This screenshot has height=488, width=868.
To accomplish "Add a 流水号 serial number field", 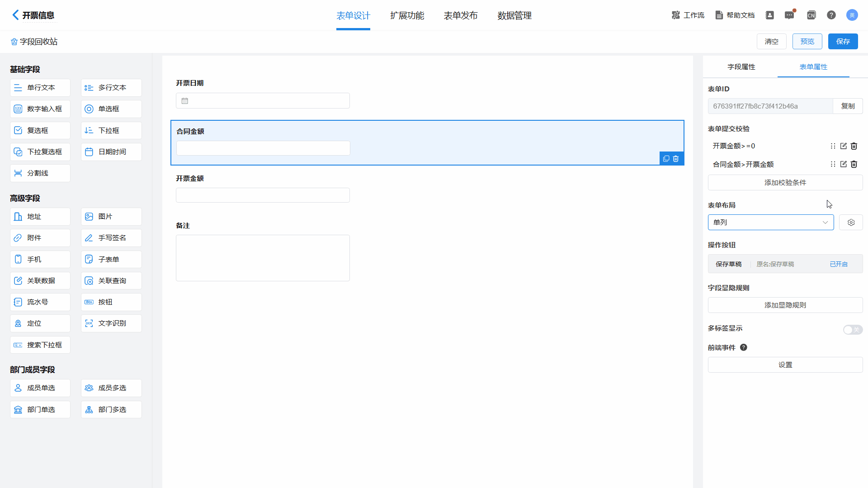I will tap(40, 302).
